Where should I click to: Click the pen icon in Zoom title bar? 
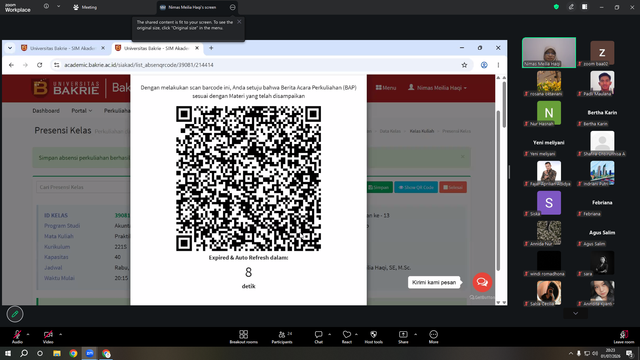(571, 7)
